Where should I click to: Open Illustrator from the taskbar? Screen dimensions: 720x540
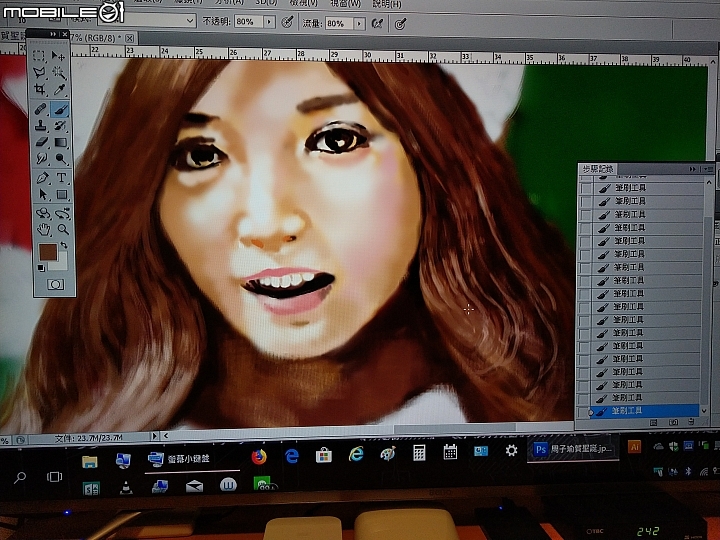point(634,447)
